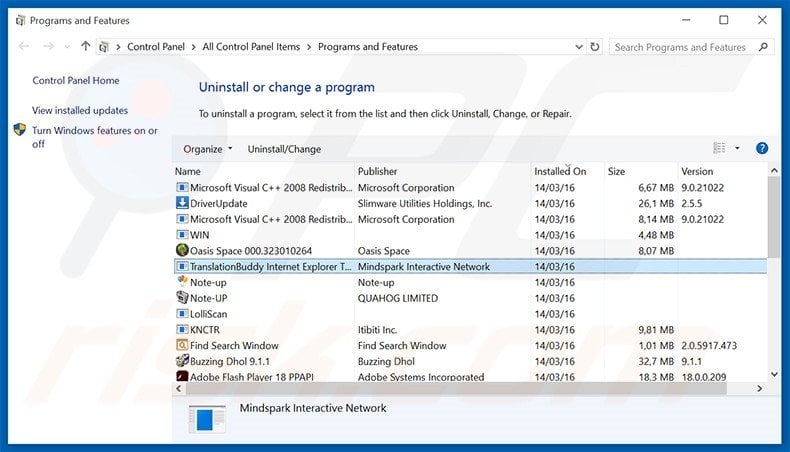Image resolution: width=790 pixels, height=452 pixels.
Task: Click Uninstall/Change button
Action: point(284,149)
